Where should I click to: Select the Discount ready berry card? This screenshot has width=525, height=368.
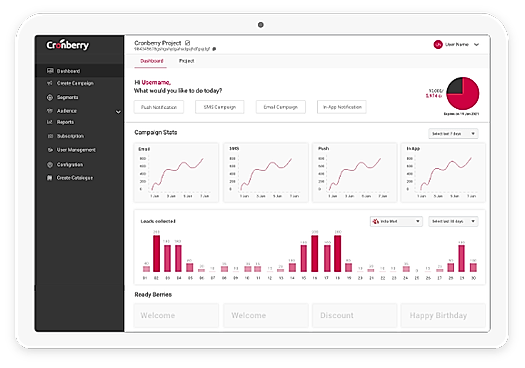[355, 315]
